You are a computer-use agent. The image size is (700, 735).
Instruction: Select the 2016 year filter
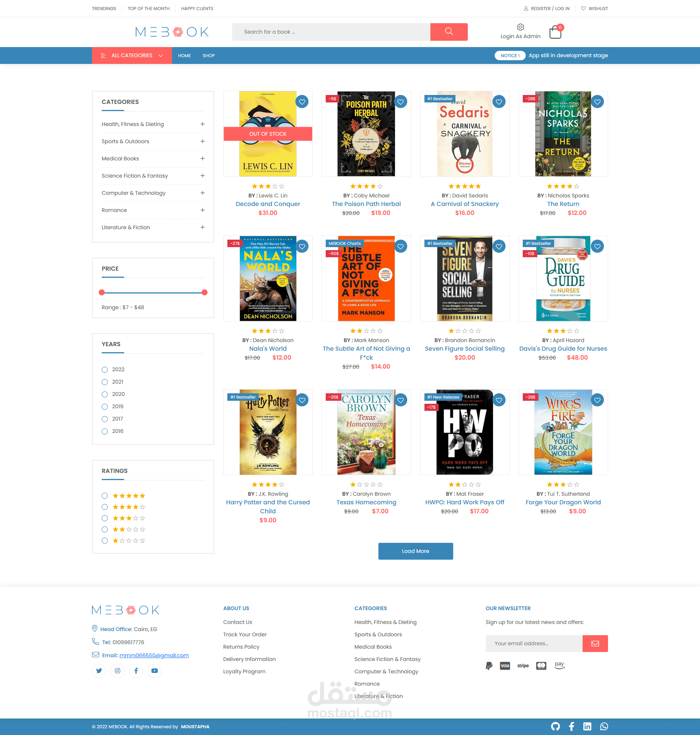click(x=105, y=431)
